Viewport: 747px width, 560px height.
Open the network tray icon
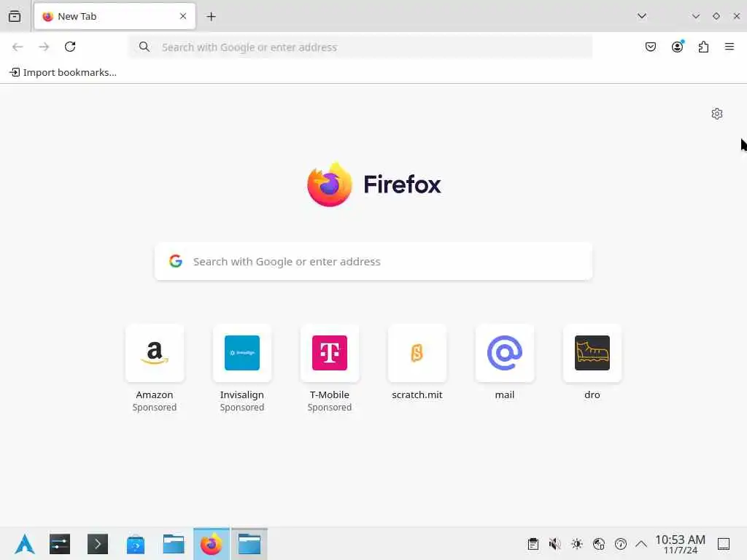tap(598, 544)
